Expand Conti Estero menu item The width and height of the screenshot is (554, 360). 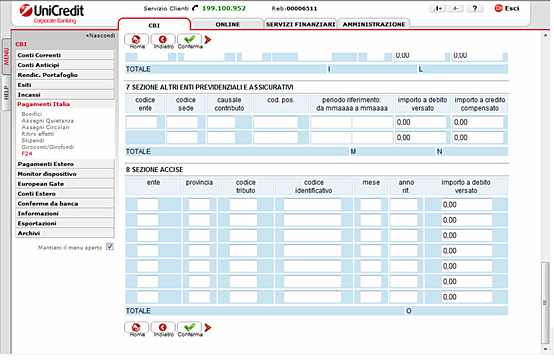[x=65, y=194]
